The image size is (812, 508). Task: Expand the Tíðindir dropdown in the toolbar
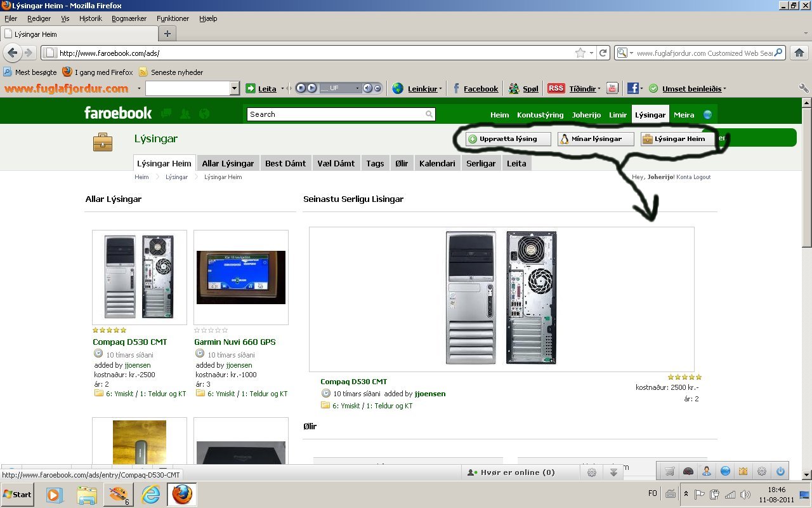pos(599,89)
